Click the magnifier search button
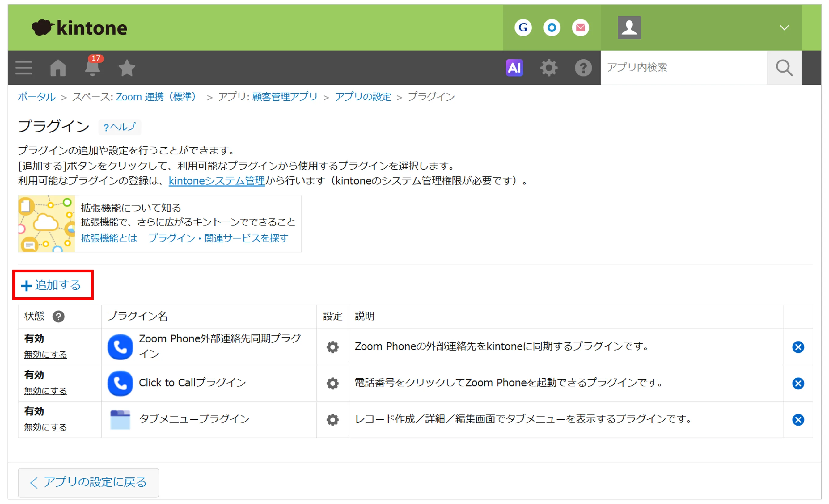Image resolution: width=829 pixels, height=504 pixels. (x=784, y=68)
